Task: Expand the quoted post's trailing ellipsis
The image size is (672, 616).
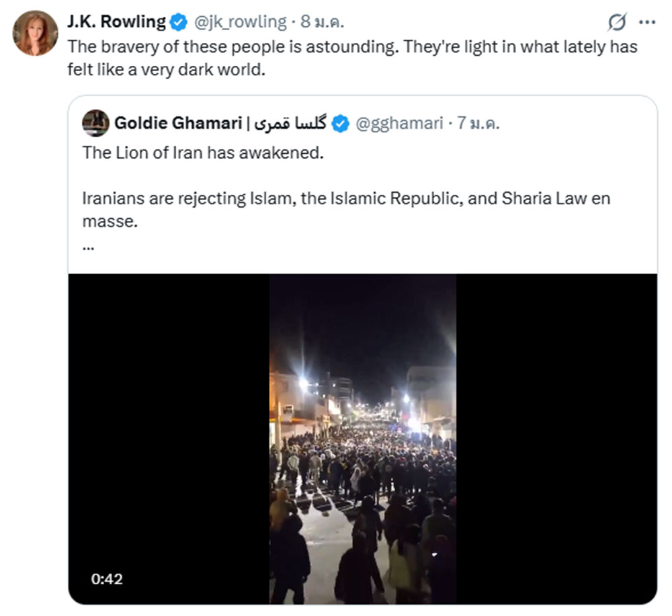Action: [88, 245]
